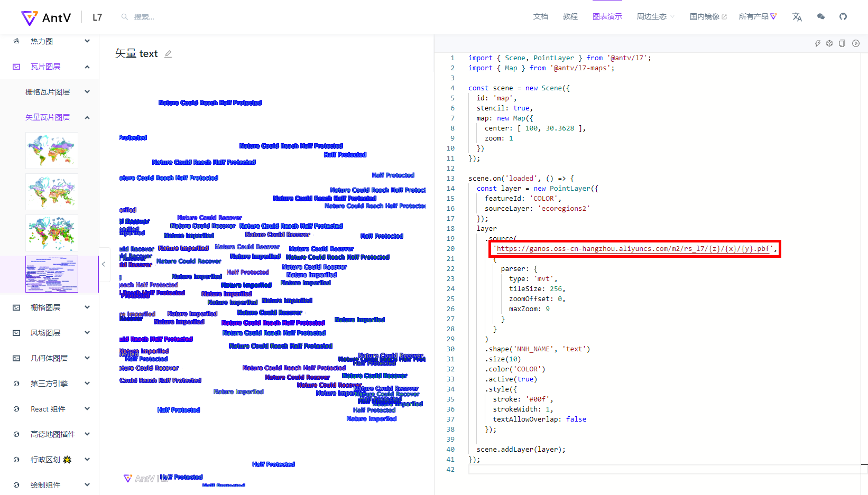
Task: Expand the 绘制组件 section
Action: click(49, 485)
